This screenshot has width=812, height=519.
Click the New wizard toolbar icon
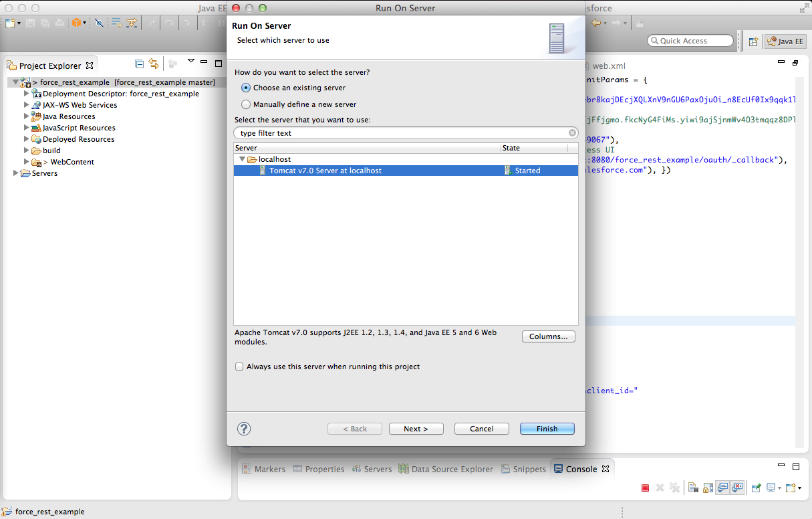tap(11, 23)
